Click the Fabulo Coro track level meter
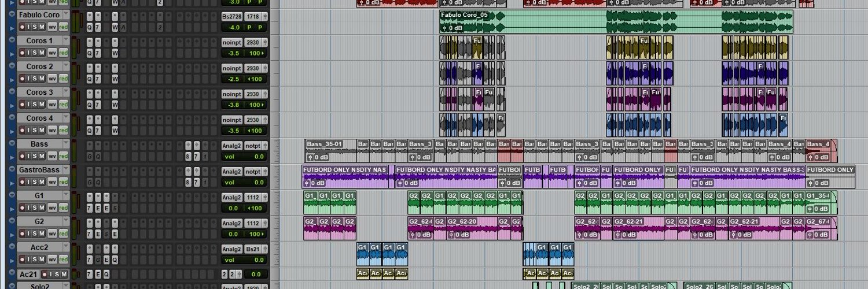Screen dimensions: 868x289 point(76,21)
